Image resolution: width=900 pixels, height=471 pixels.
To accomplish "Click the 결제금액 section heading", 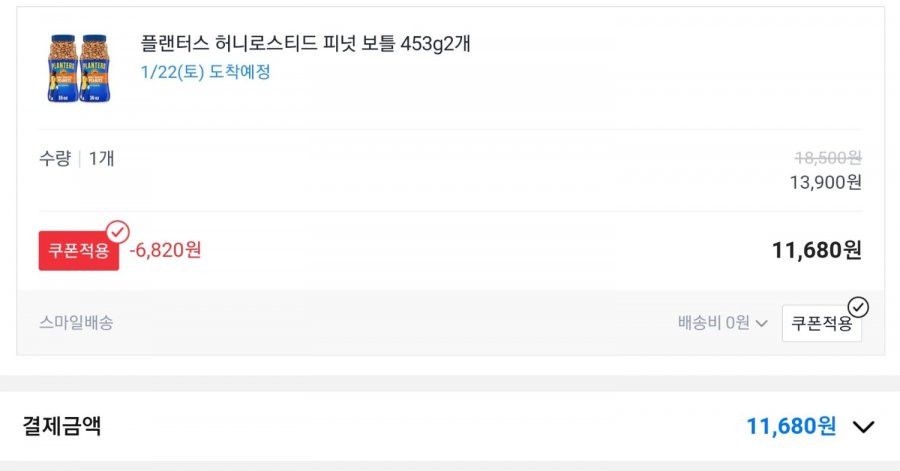I will point(61,426).
